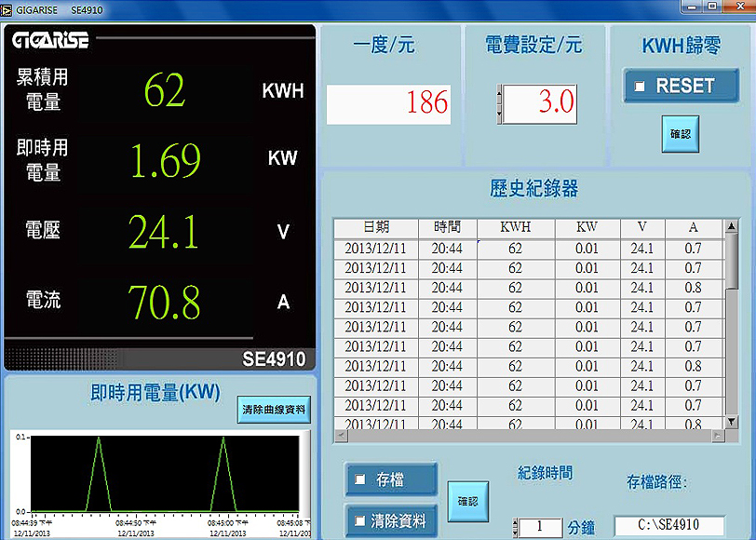Click the 累積用電量 value 62
The height and width of the screenshot is (540, 756).
click(x=165, y=90)
